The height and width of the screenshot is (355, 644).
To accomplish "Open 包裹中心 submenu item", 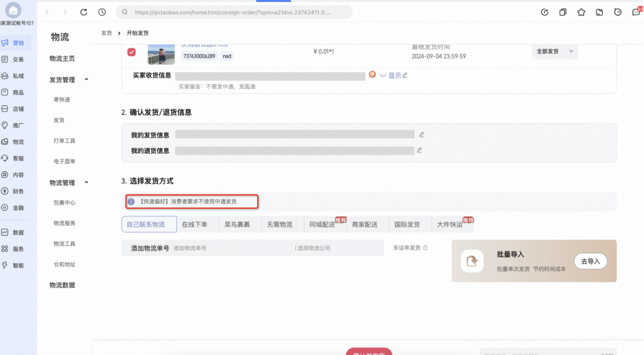I will (64, 203).
